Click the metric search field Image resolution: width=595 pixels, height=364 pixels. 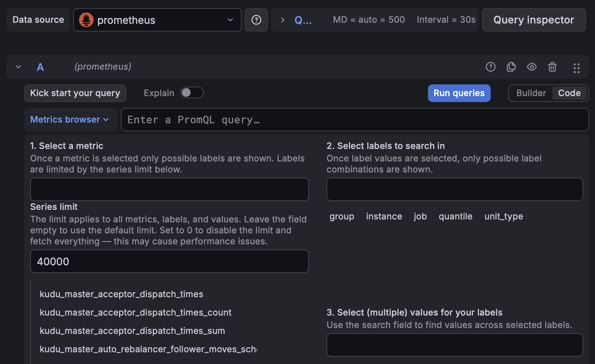click(x=169, y=189)
